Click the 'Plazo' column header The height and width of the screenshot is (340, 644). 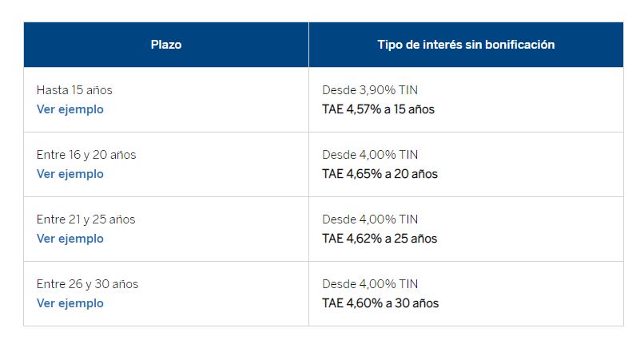point(166,45)
